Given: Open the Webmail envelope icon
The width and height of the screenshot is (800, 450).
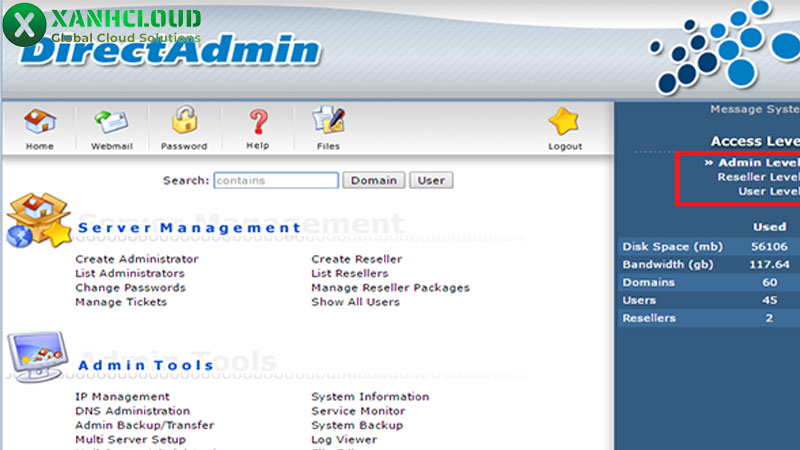Looking at the screenshot, I should [111, 122].
